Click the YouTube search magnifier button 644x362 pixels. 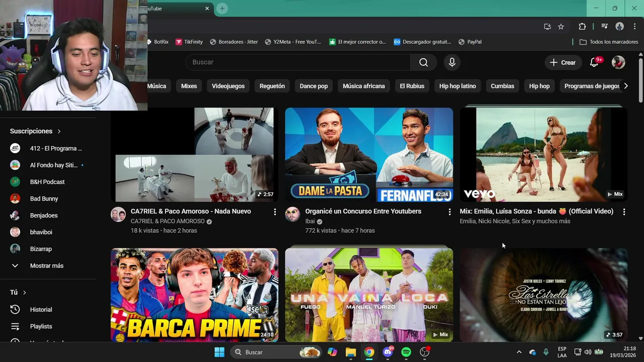pos(424,62)
